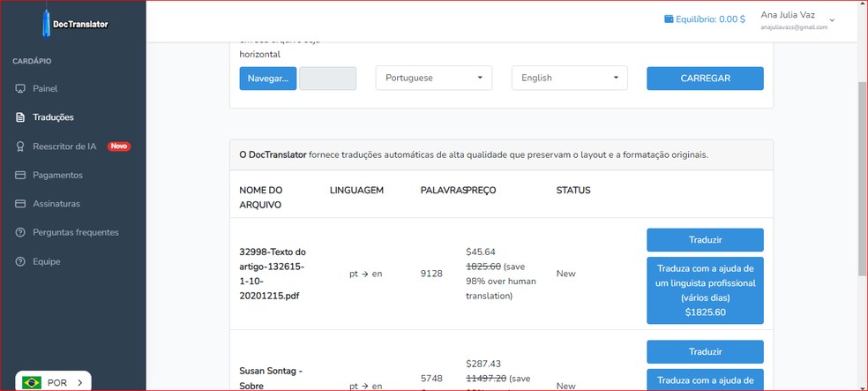Click the $45.64 price

click(481, 252)
